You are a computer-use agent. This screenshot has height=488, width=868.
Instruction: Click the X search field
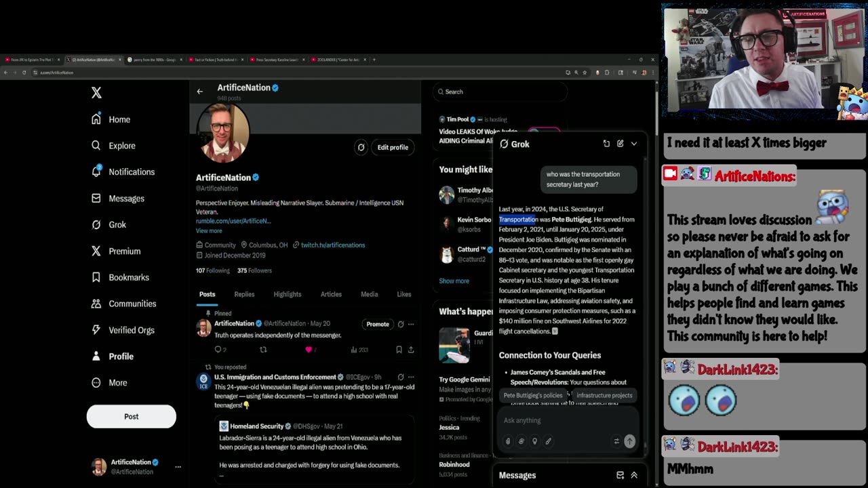[x=499, y=91]
